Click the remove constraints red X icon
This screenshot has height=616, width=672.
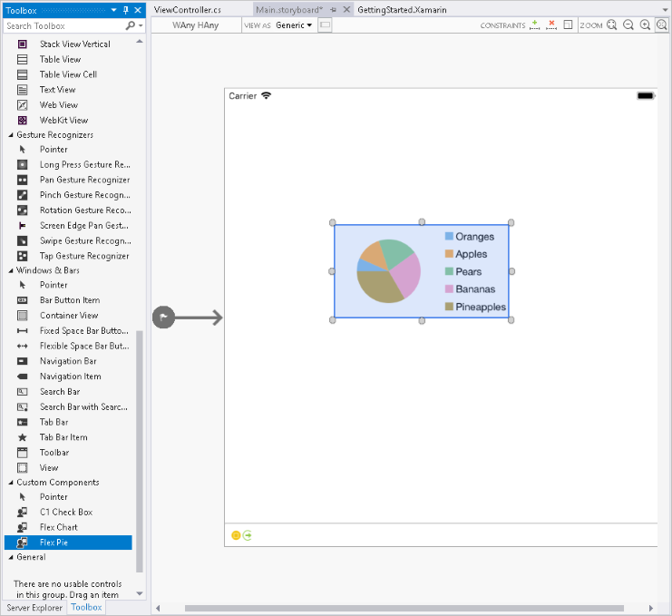[550, 25]
